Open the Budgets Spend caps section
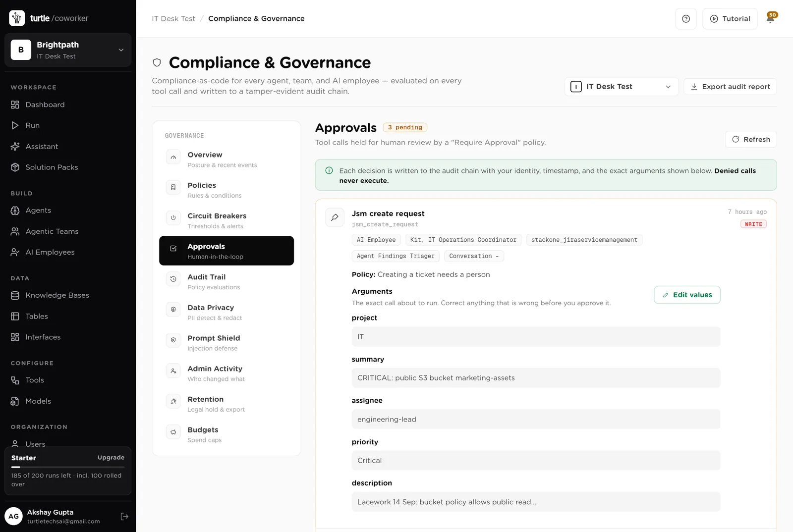Screen dimensions: 793x532 227,434
